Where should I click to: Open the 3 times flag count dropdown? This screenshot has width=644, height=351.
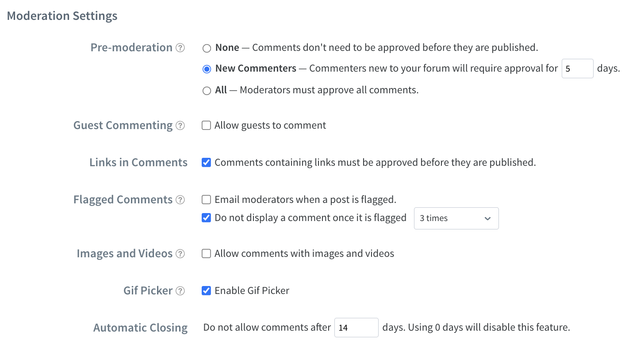coord(456,218)
